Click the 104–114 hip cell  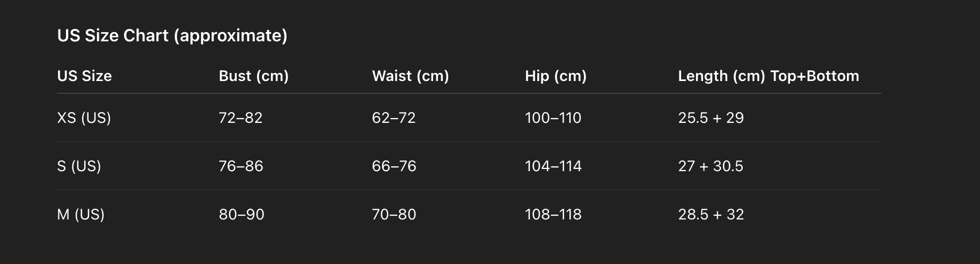(553, 166)
